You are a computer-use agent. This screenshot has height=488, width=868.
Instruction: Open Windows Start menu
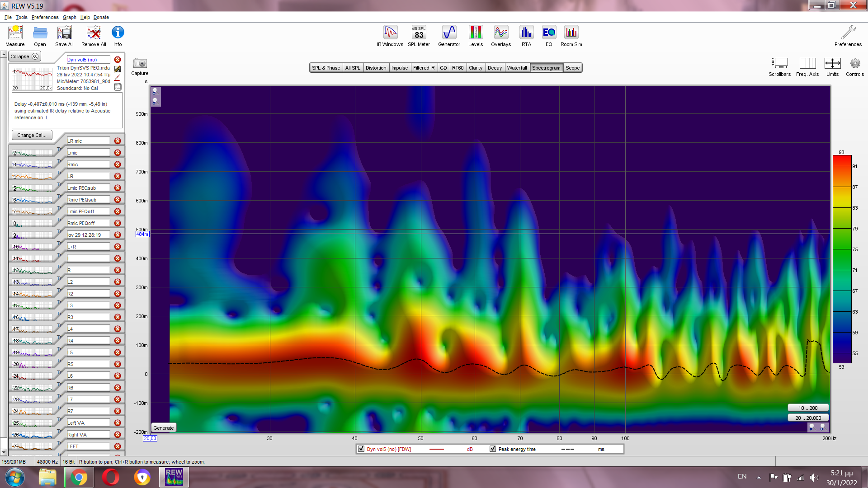14,477
